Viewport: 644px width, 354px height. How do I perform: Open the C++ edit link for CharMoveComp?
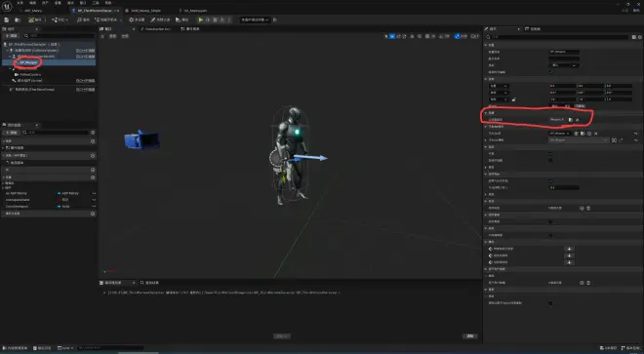(86, 89)
